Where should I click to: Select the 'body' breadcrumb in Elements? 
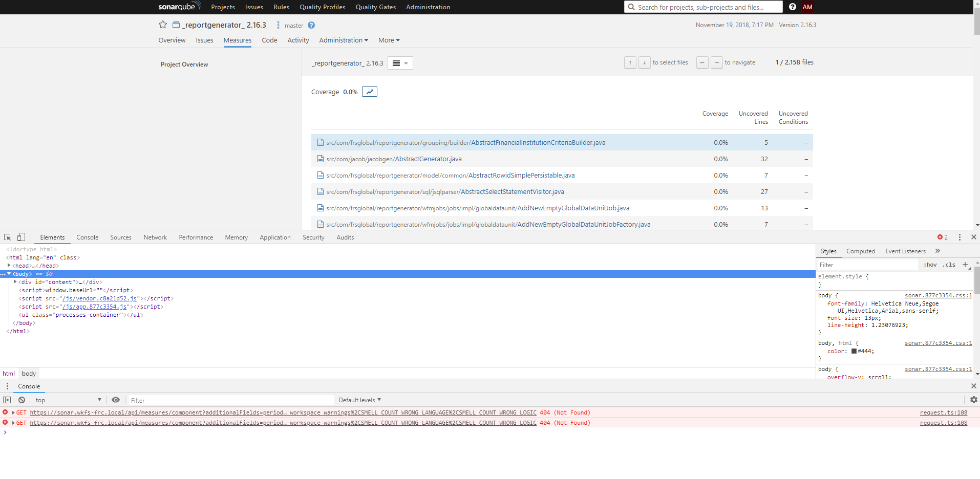(29, 373)
